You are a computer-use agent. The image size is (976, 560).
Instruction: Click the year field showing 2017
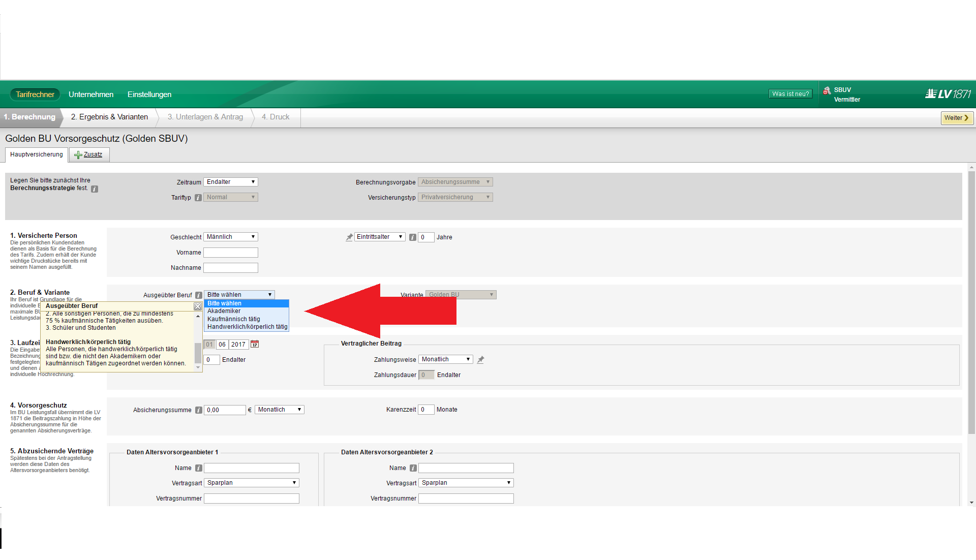pos(238,345)
